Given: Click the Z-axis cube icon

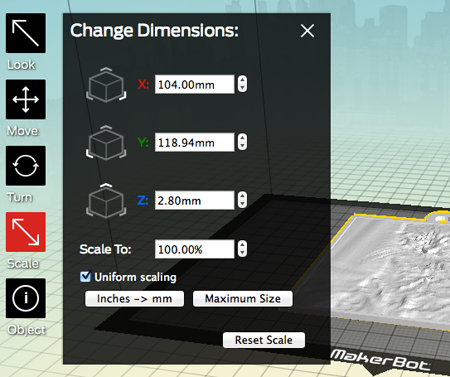Looking at the screenshot, I should [106, 201].
